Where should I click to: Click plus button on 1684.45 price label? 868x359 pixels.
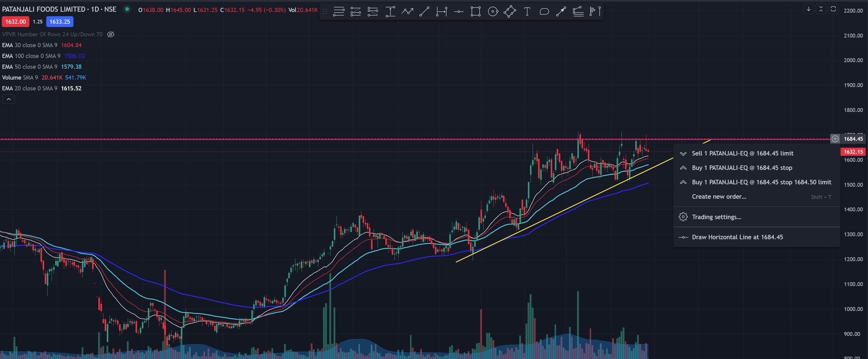point(835,139)
